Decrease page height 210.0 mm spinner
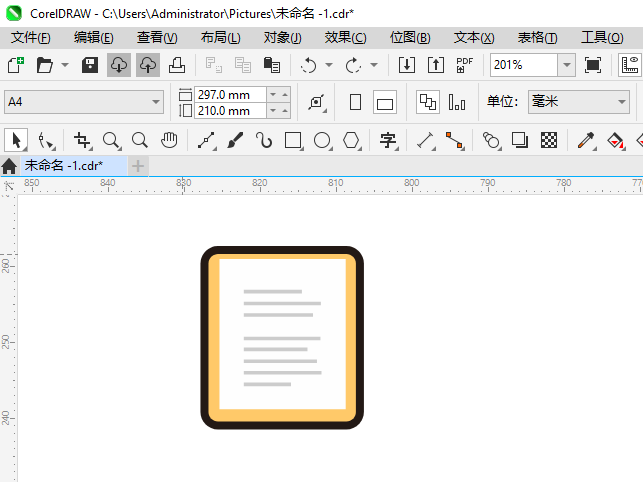 tap(273, 111)
